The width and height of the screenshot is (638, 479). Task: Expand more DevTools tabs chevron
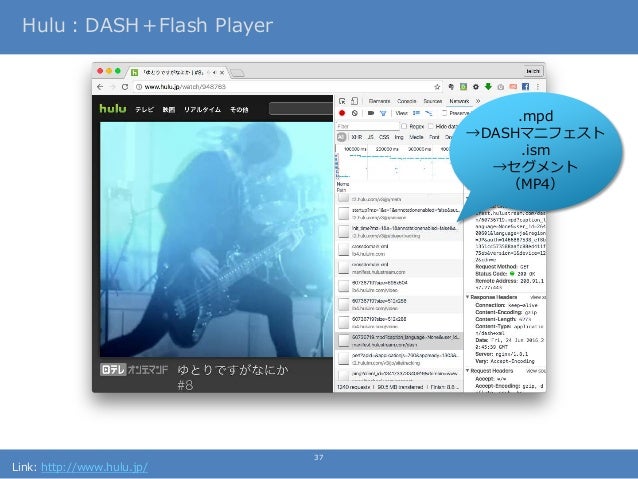[x=478, y=101]
